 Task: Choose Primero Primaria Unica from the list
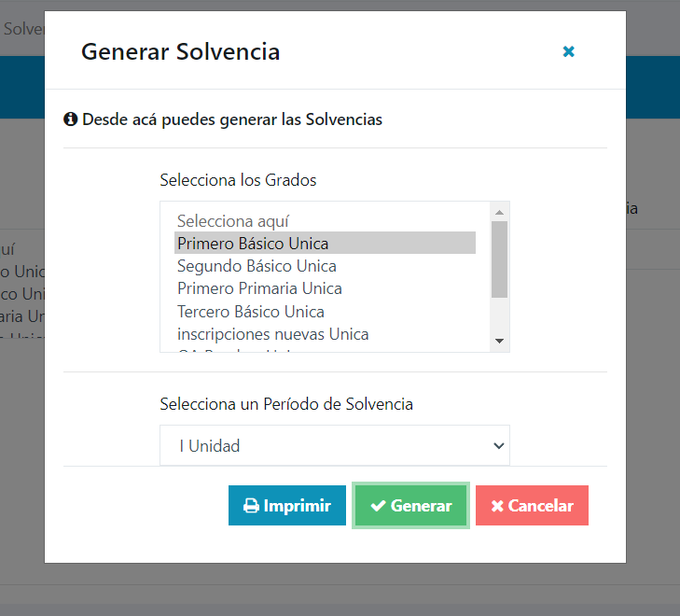pos(325,288)
